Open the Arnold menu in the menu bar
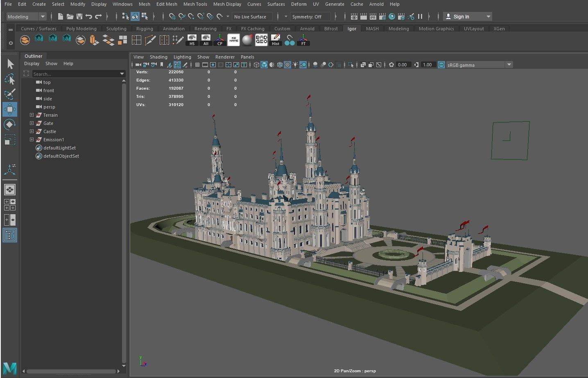 point(376,4)
